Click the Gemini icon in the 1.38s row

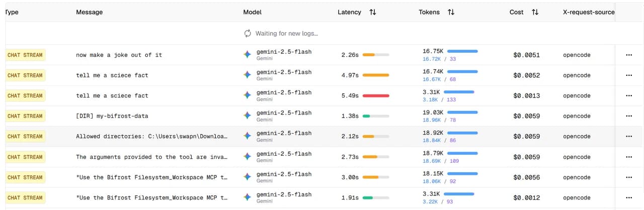click(247, 116)
